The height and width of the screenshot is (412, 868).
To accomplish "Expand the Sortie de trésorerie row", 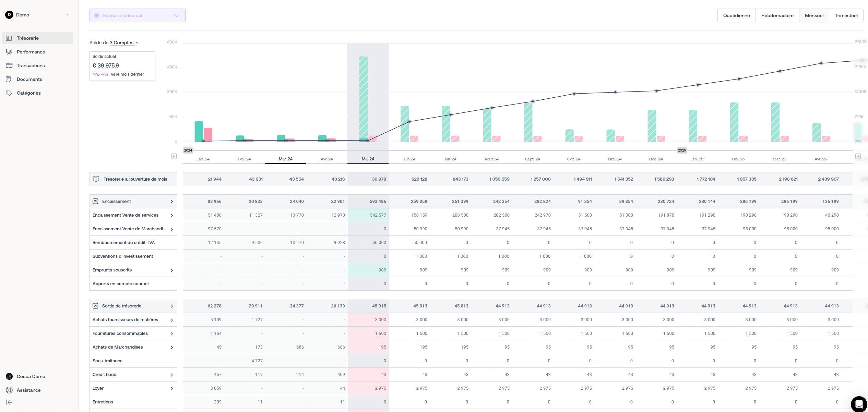I will [x=172, y=306].
